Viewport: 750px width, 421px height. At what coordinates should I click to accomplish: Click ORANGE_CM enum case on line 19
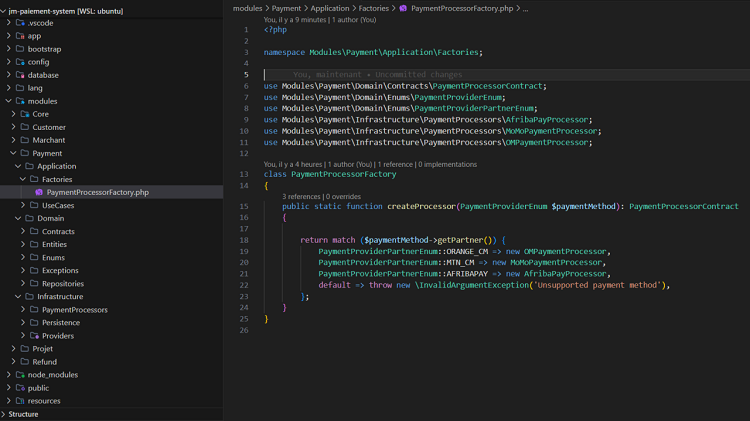467,252
